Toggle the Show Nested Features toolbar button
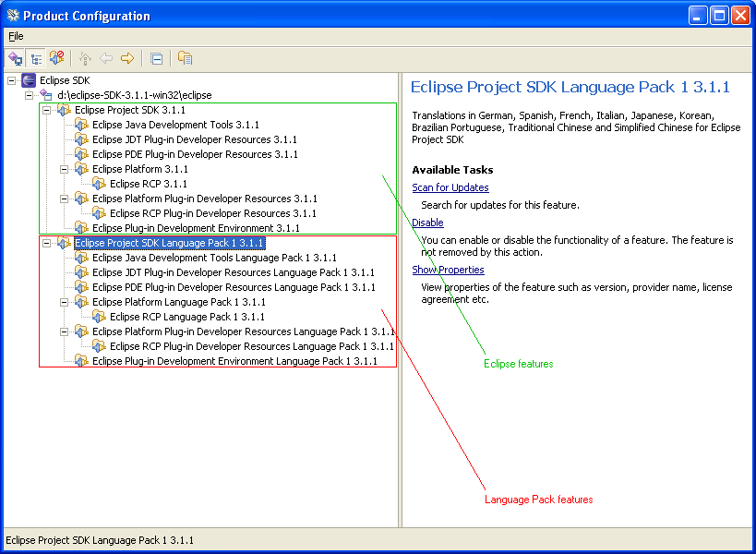Screen dimensions: 756x554 [x=36, y=58]
